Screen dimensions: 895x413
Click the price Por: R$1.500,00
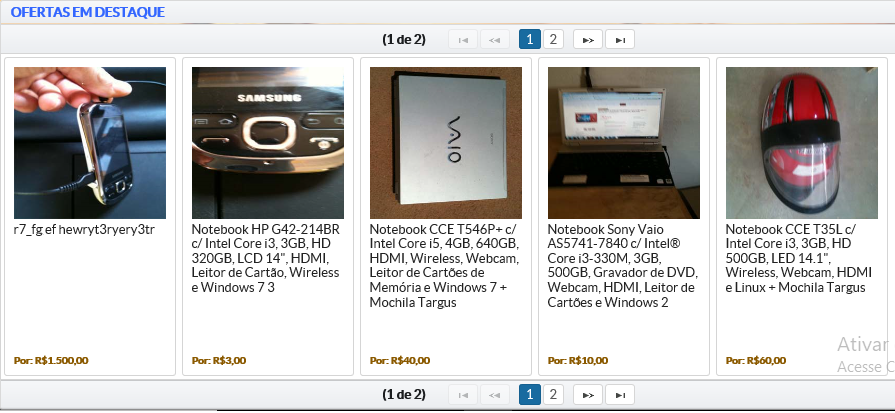click(51, 361)
